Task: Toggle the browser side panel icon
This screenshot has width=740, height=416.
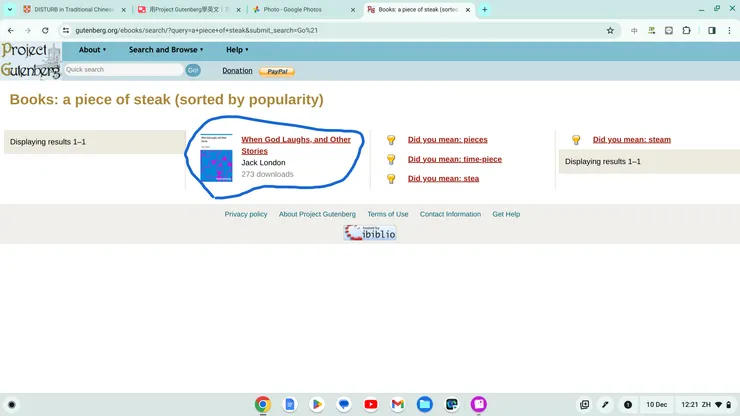Action: [712, 30]
